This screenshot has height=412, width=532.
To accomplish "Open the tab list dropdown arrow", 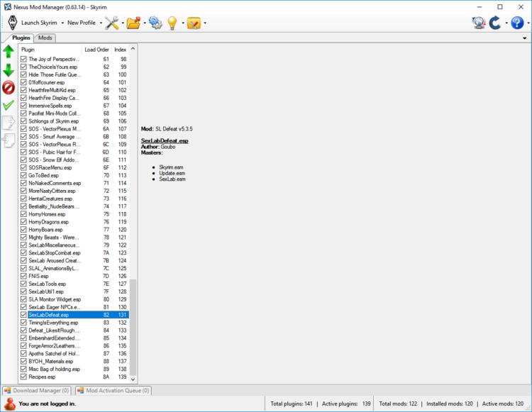I will coord(524,38).
